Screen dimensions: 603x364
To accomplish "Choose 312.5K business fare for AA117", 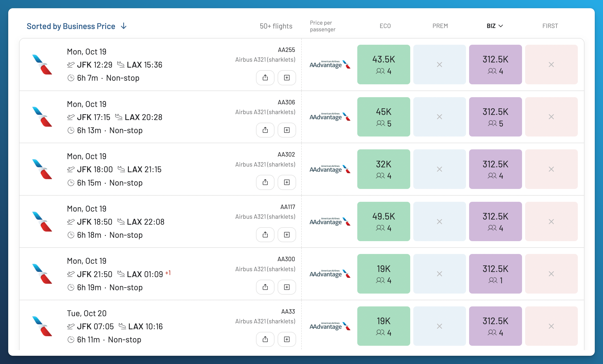I will coord(495,221).
